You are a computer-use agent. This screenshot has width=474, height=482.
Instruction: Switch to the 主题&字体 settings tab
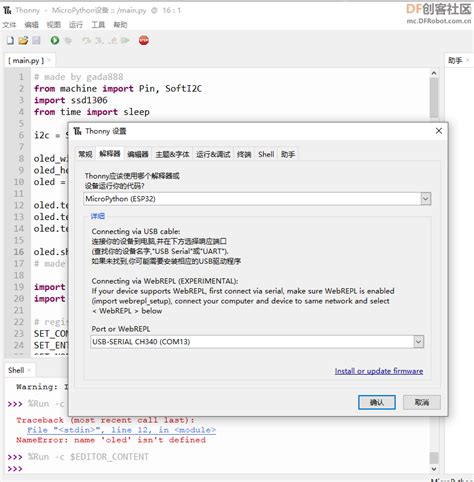(x=172, y=154)
